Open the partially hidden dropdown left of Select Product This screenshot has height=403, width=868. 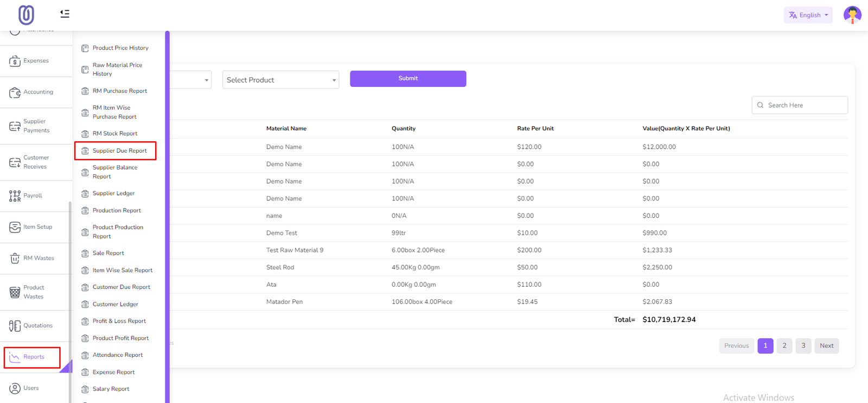[x=191, y=80]
